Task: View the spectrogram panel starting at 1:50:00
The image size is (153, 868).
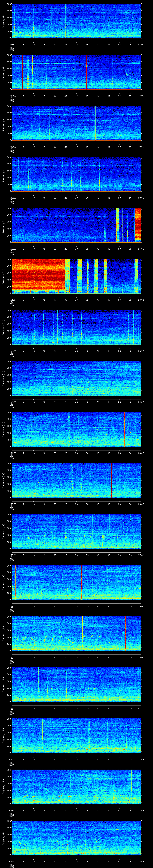Action: coord(76,225)
